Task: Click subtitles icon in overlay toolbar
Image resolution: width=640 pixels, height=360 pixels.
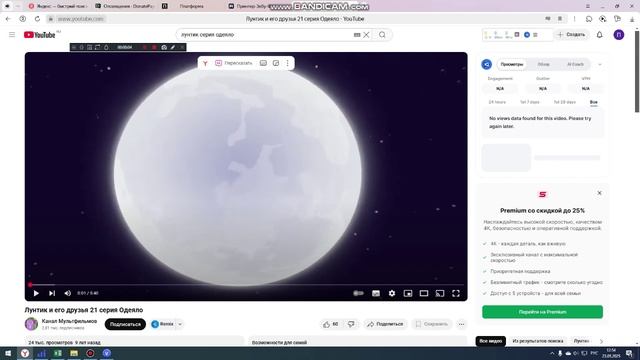Action: [263, 63]
